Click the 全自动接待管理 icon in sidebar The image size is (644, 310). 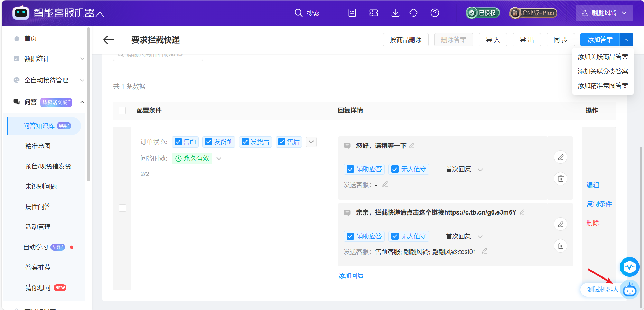16,80
